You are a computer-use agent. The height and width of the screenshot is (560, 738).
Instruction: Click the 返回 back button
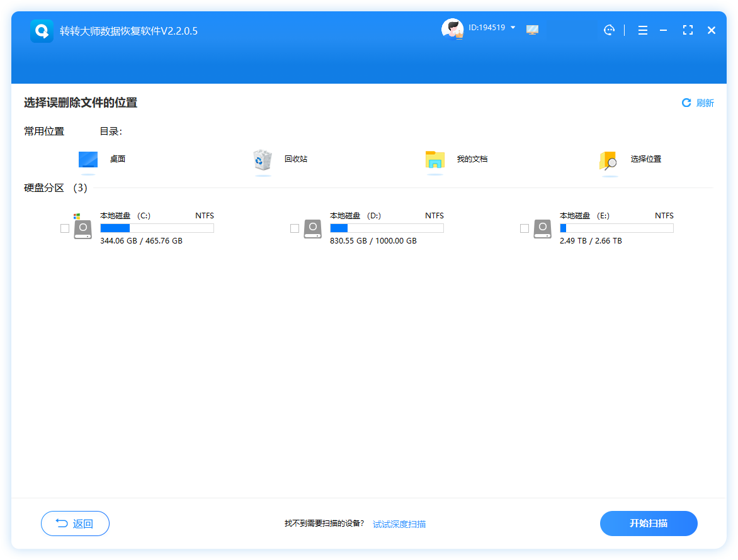point(75,524)
